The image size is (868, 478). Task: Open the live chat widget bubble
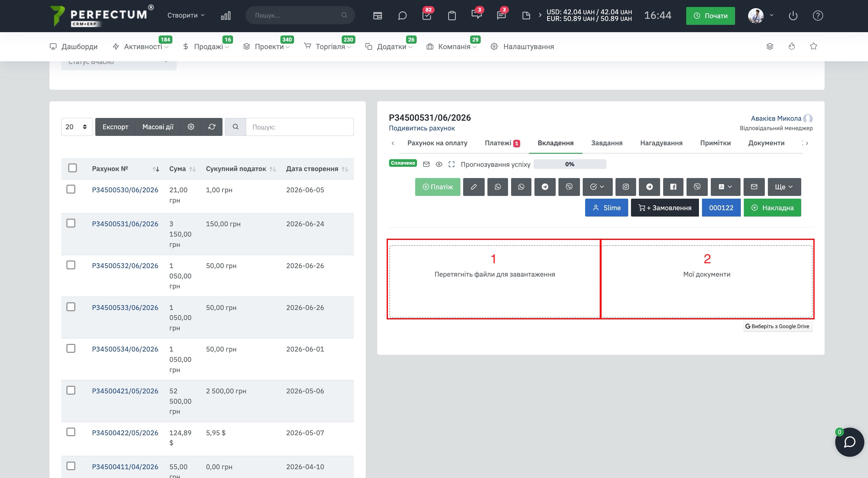[x=849, y=442]
